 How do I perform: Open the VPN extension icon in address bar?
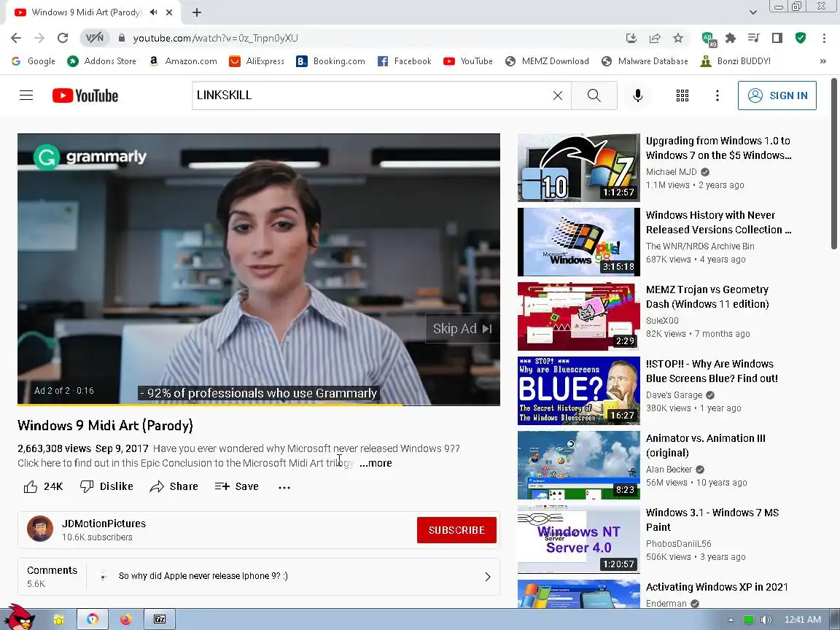pyautogui.click(x=95, y=38)
